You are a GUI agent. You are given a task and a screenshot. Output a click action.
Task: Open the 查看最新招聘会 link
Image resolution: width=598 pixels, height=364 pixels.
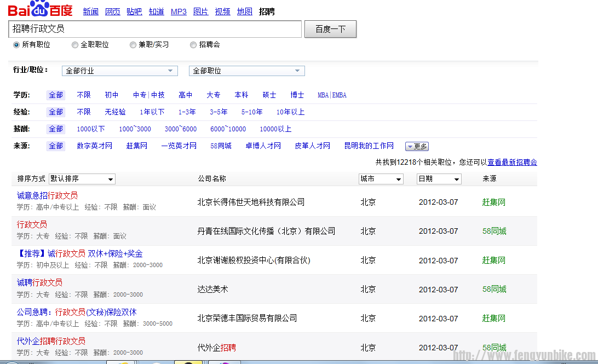pos(513,163)
